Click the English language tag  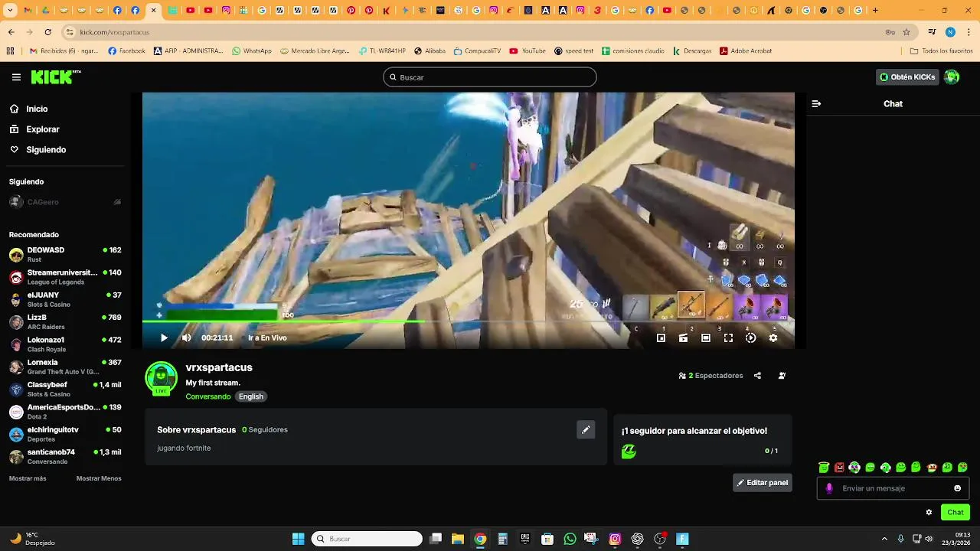(x=251, y=396)
